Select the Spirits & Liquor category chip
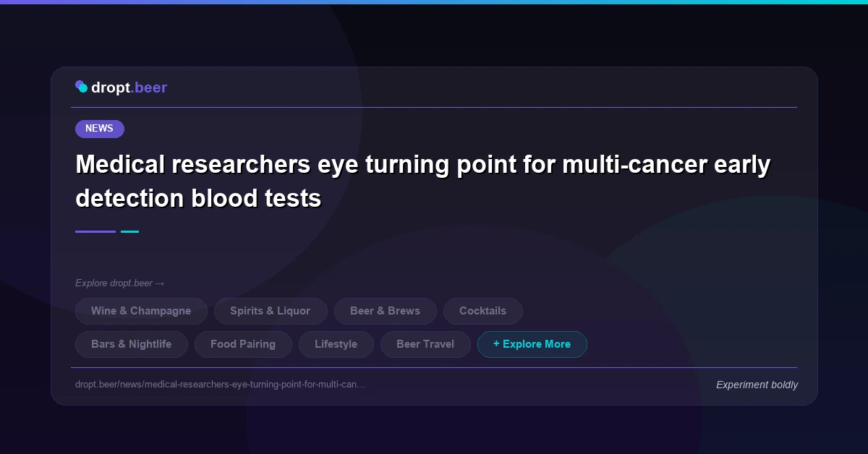The height and width of the screenshot is (454, 868). tap(271, 311)
